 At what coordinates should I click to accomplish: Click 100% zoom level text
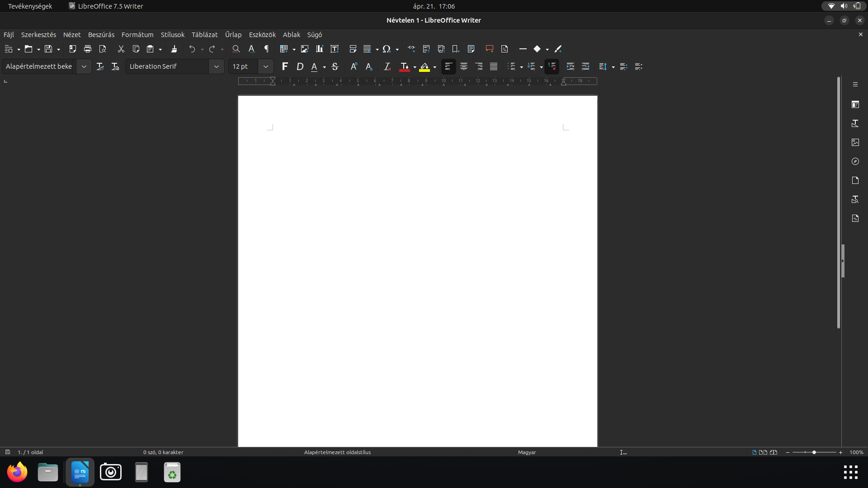856,452
